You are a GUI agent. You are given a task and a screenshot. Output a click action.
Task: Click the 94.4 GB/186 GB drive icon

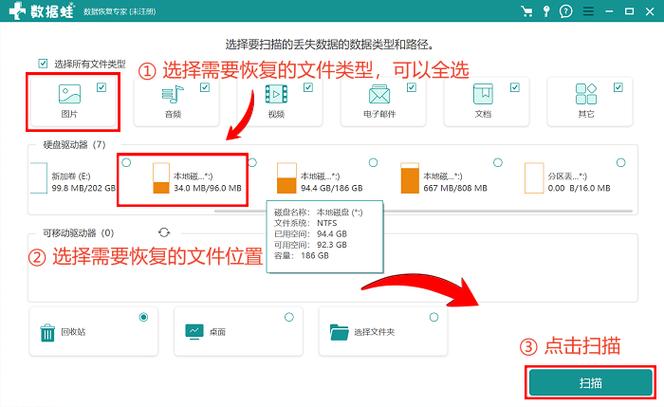[x=287, y=178]
